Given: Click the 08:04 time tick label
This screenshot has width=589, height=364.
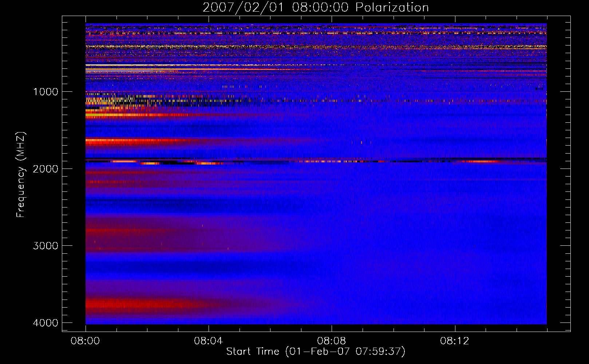Looking at the screenshot, I should coord(208,341).
